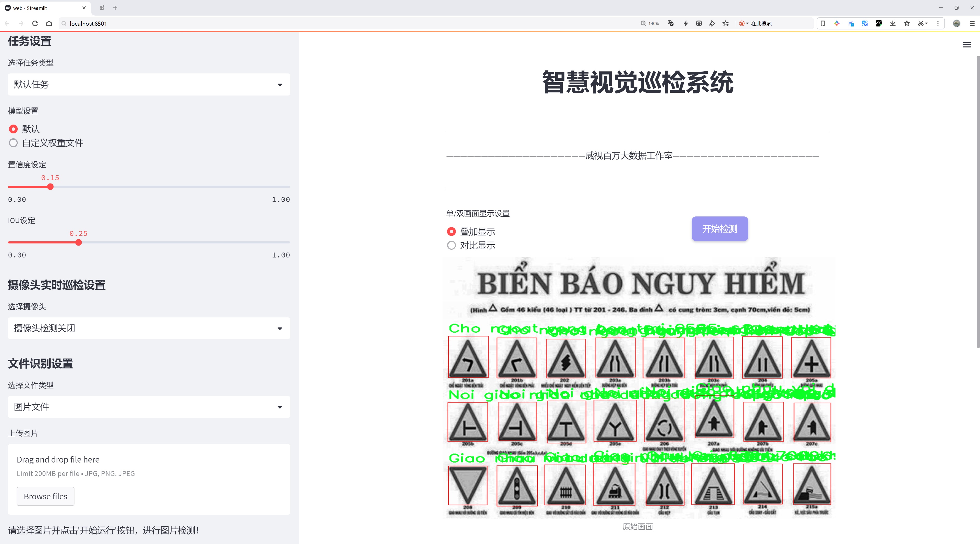Open the Streamlit app hamburger menu
The height and width of the screenshot is (544, 980).
967,45
